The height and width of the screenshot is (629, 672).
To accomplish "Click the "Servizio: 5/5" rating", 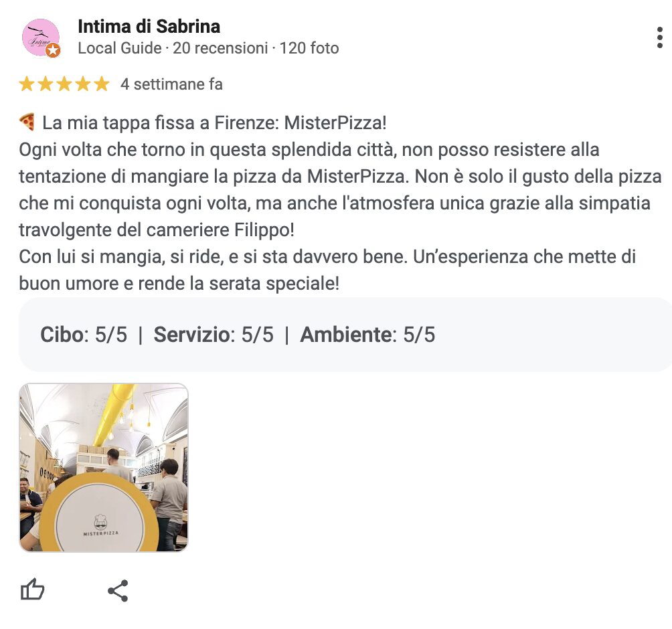I will point(214,335).
